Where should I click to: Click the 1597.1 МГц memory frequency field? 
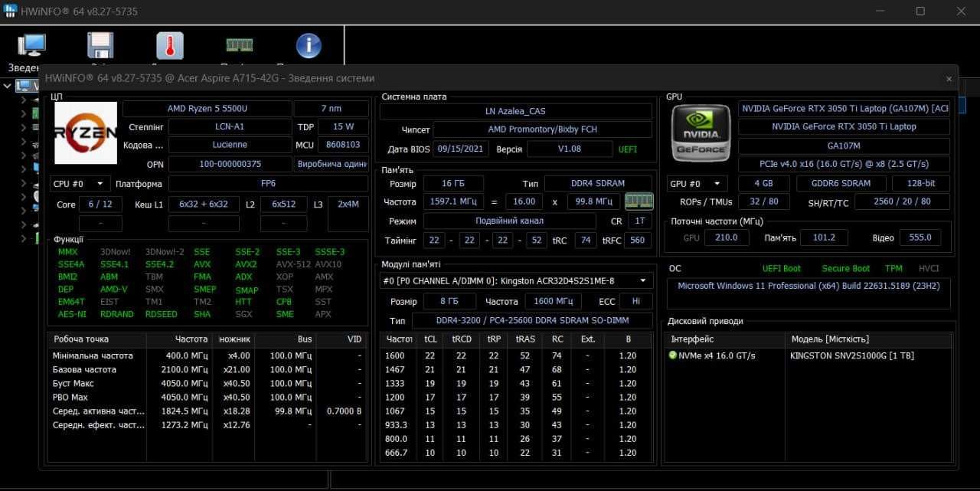click(452, 201)
